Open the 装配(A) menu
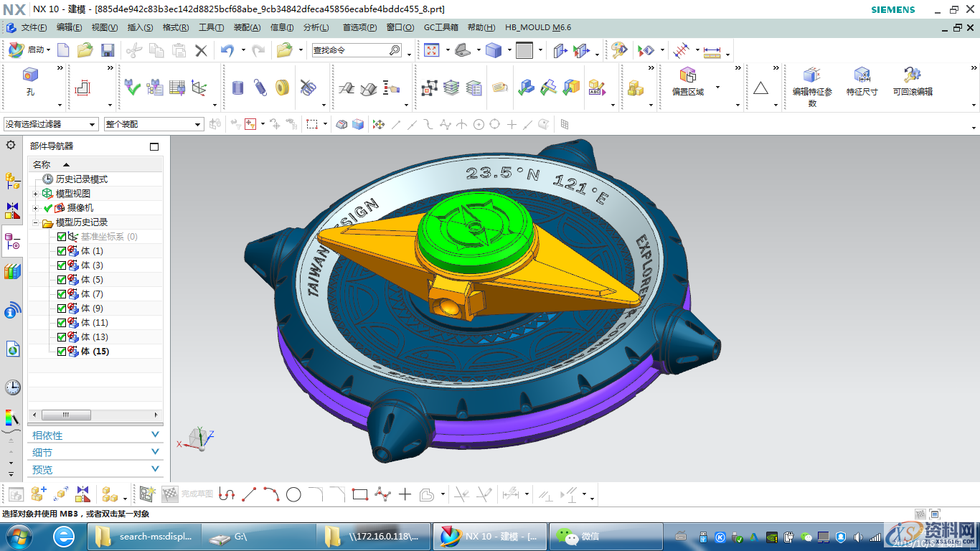 click(247, 27)
